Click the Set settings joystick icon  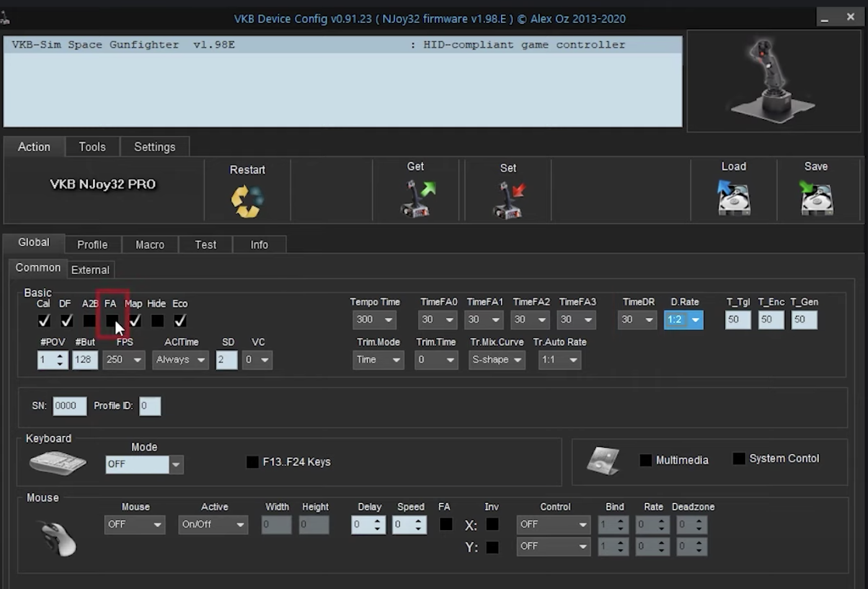pyautogui.click(x=508, y=200)
